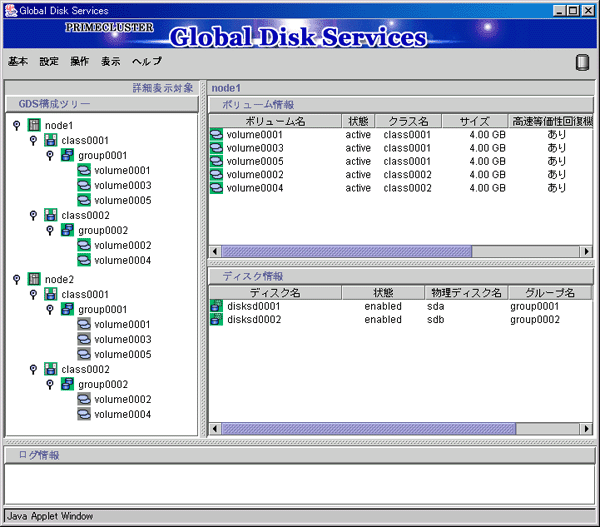The image size is (600, 527).
Task: Click right arrow of disk table scrollbar
Action: coord(586,429)
